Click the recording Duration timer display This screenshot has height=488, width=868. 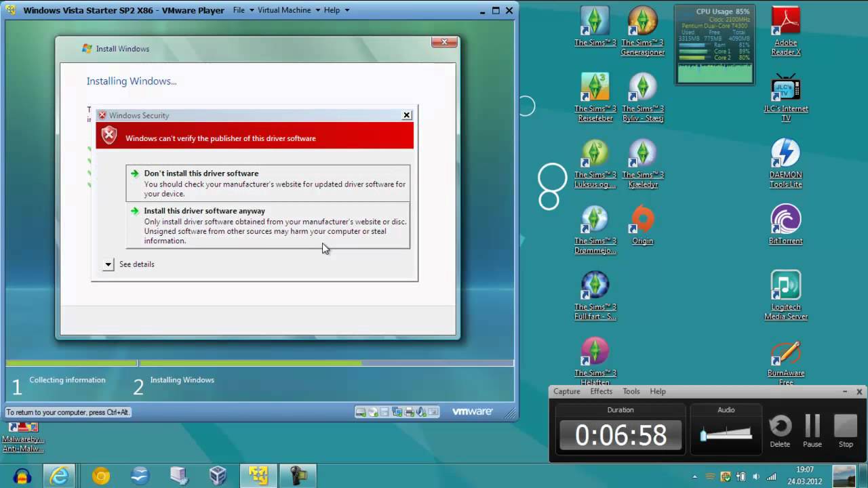[x=620, y=434]
